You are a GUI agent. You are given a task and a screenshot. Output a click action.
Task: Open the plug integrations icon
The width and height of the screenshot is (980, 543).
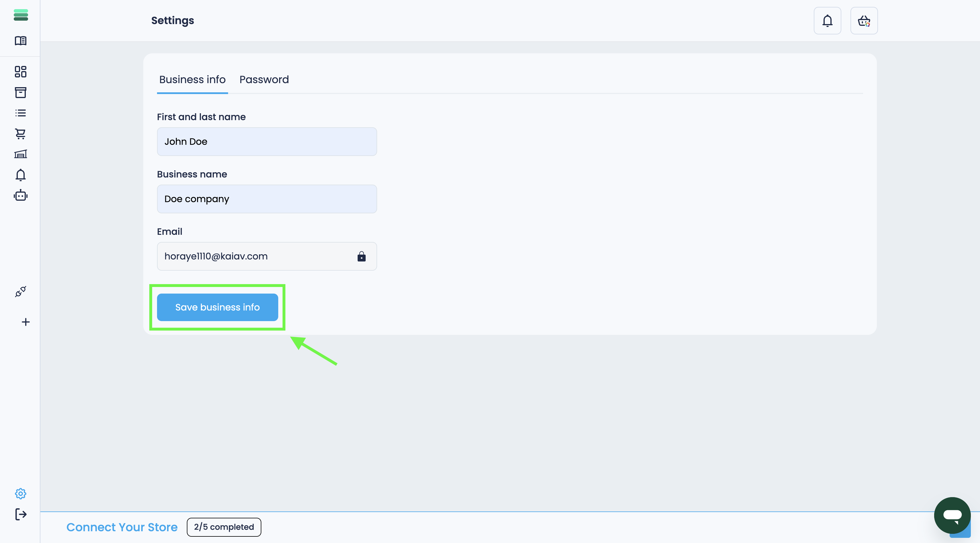21,292
